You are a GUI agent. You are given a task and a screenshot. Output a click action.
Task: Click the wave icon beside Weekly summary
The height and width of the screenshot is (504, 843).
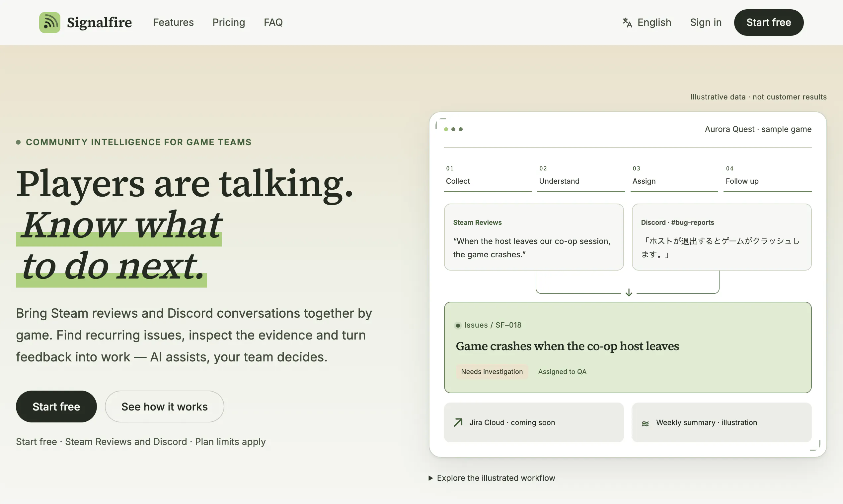point(645,423)
